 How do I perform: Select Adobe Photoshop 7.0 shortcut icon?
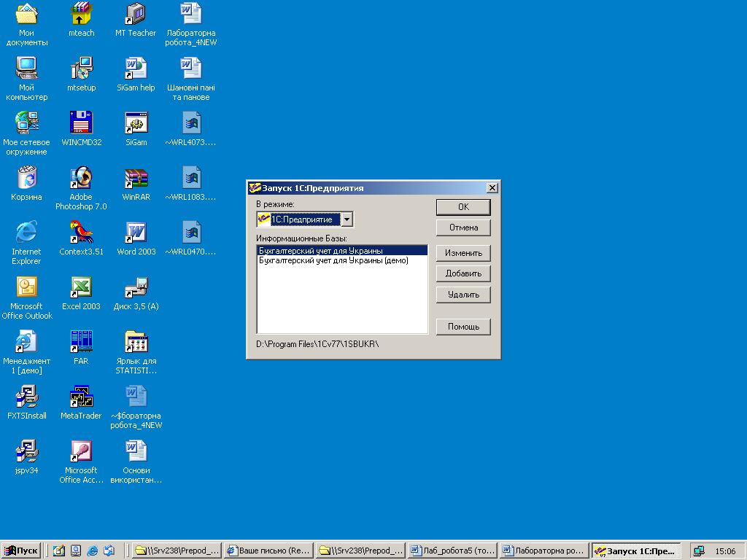pos(82,178)
